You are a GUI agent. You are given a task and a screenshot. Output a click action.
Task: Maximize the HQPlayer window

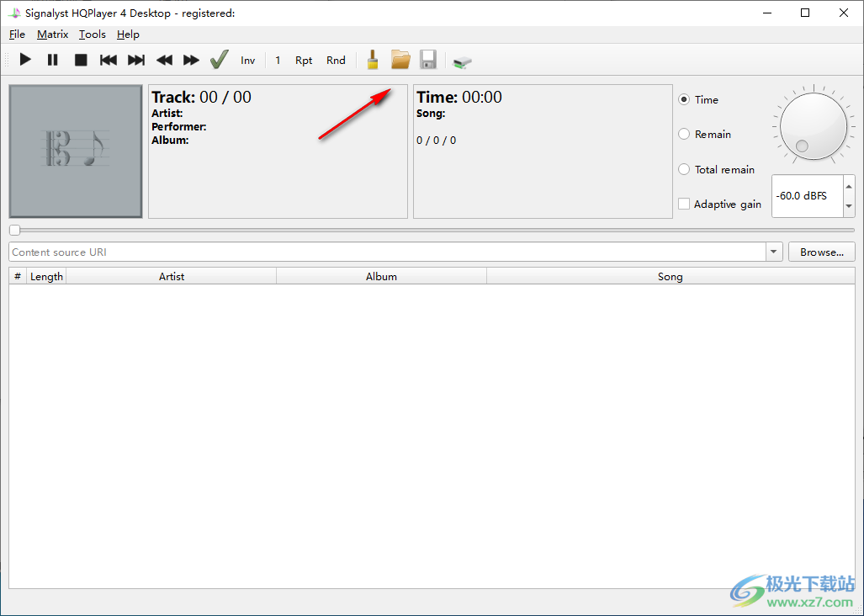tap(805, 13)
